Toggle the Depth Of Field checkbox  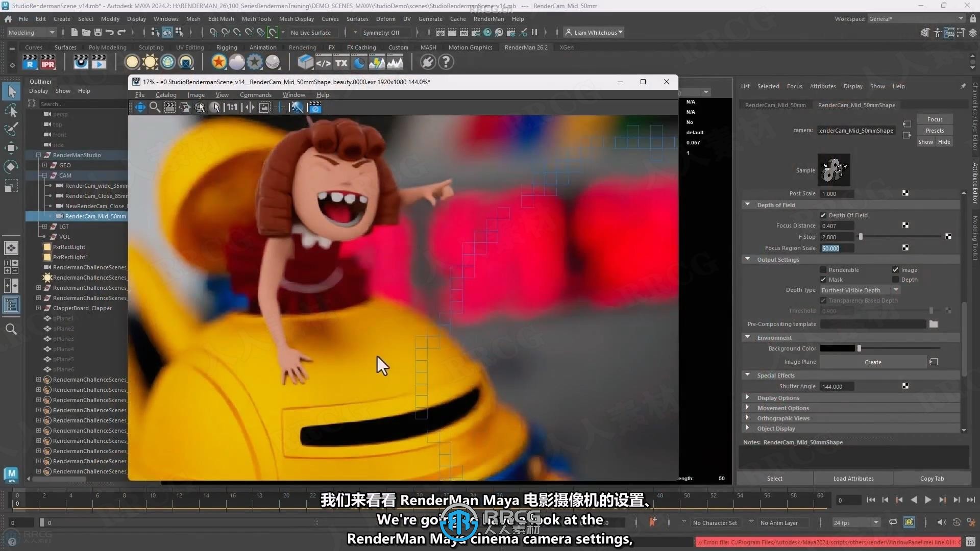[x=822, y=215]
